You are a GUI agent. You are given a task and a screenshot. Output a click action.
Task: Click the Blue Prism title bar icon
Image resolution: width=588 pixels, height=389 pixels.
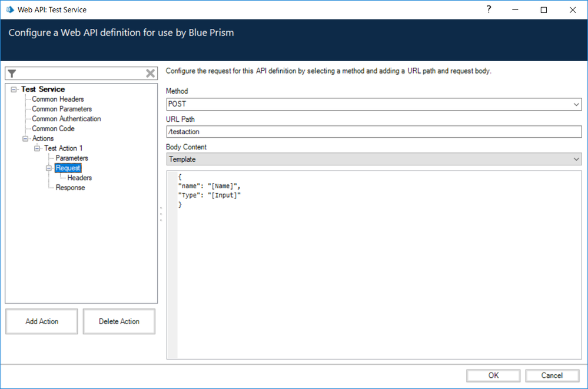(x=9, y=9)
